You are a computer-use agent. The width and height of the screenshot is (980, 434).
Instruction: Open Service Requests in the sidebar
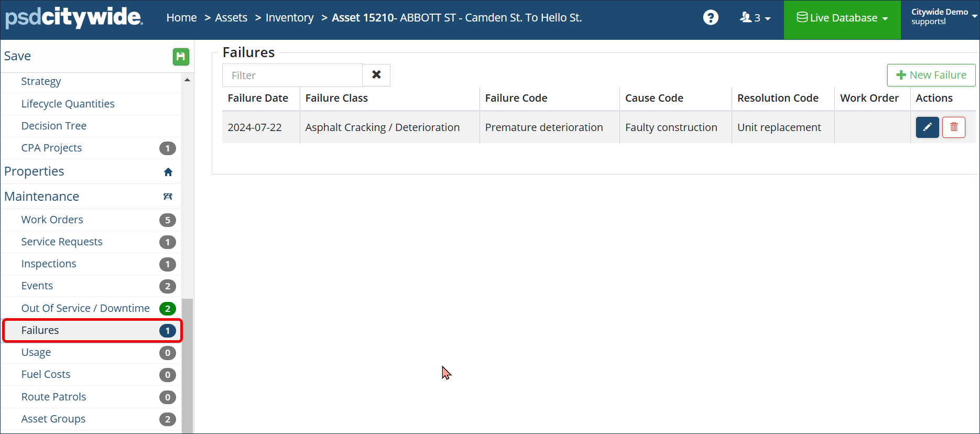click(x=62, y=242)
